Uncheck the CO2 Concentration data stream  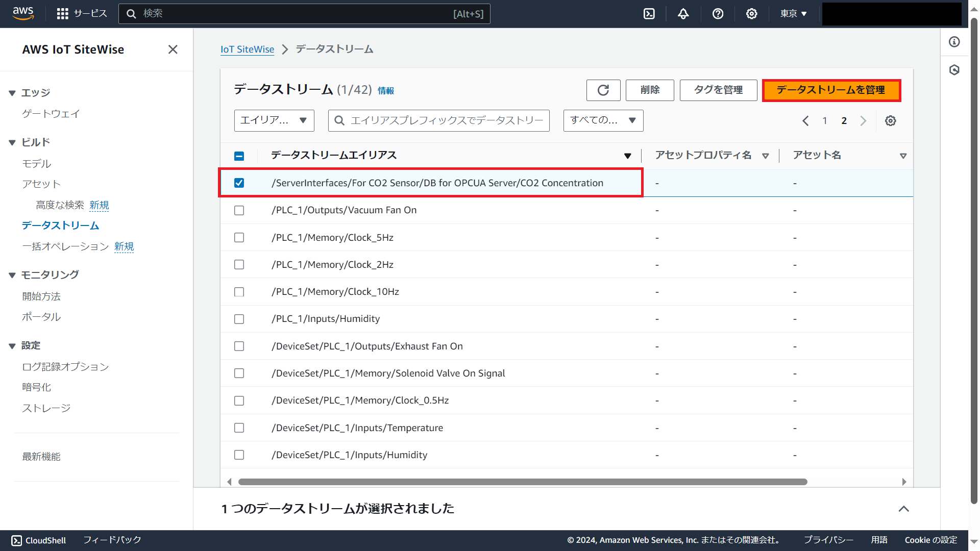click(x=239, y=182)
